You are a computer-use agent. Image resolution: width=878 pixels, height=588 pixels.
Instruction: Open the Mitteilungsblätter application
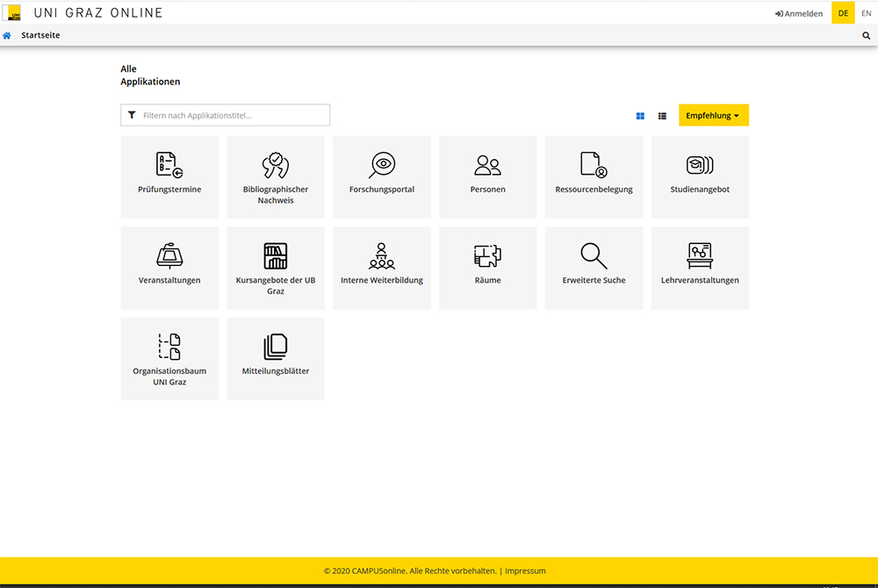(276, 358)
